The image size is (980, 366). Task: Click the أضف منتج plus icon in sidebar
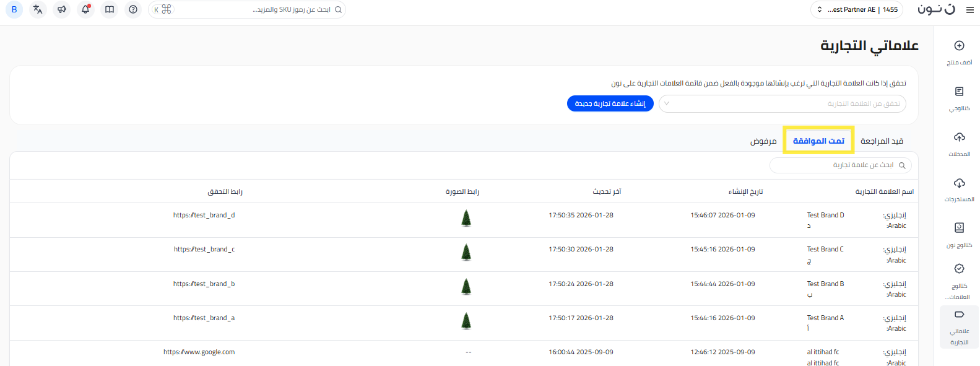tap(959, 46)
